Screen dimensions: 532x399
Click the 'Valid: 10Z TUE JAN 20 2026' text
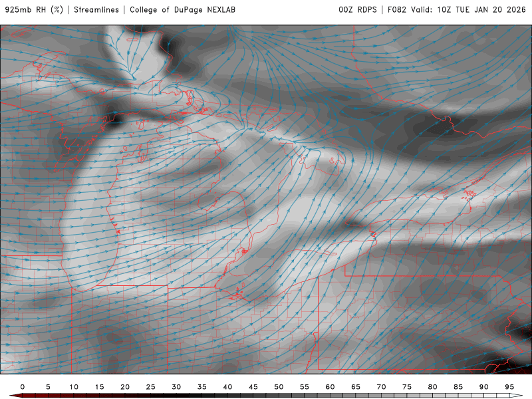[x=469, y=10]
